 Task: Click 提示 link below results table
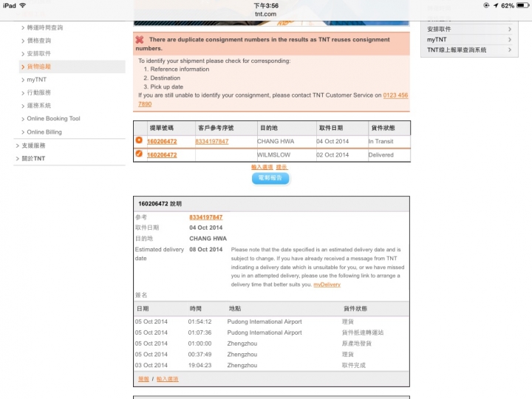tap(282, 167)
